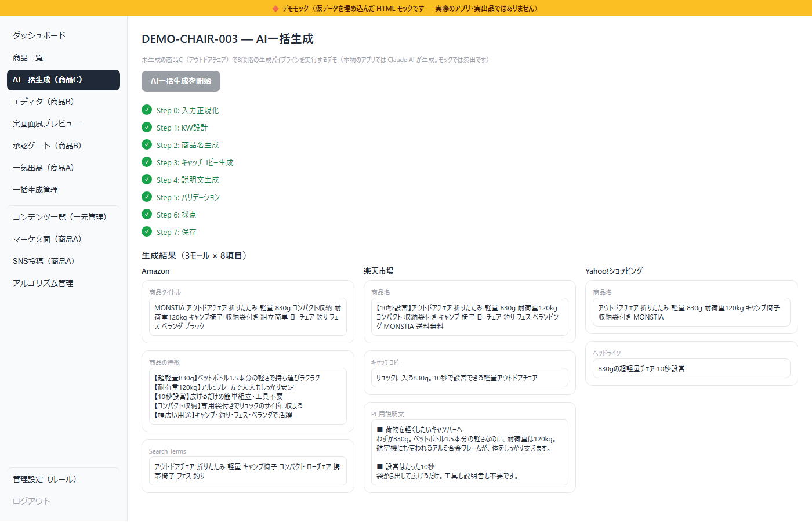The image size is (812, 522).
Task: Click the 楽天市場 商品名 text field
Action: (470, 317)
